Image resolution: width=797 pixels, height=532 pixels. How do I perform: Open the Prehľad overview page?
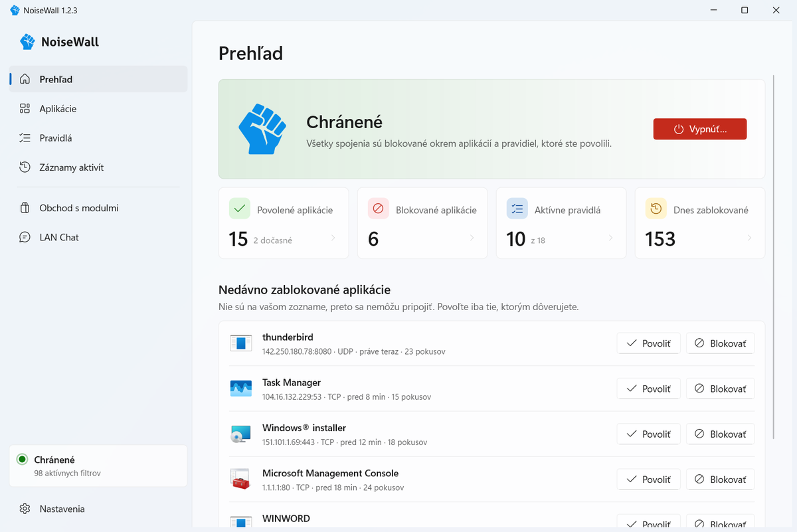coord(98,79)
